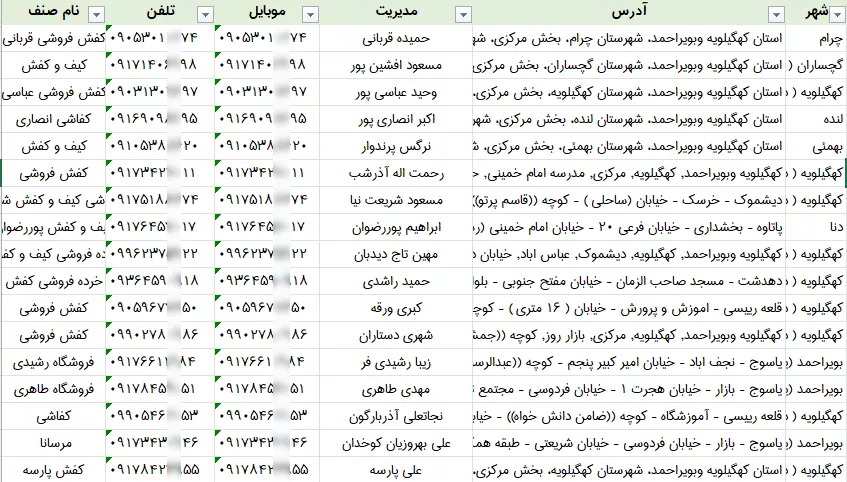Select cell مسعود شریعت نیا

click(x=396, y=200)
